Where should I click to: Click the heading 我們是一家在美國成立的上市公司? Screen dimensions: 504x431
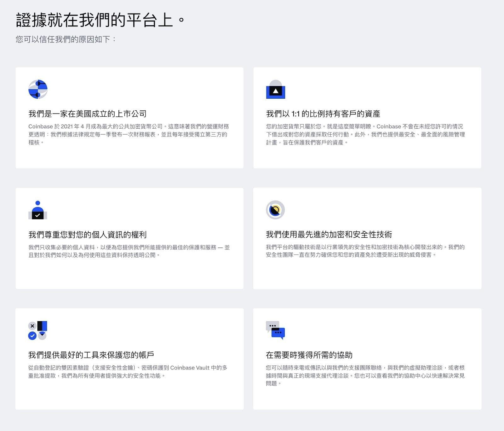click(x=88, y=114)
